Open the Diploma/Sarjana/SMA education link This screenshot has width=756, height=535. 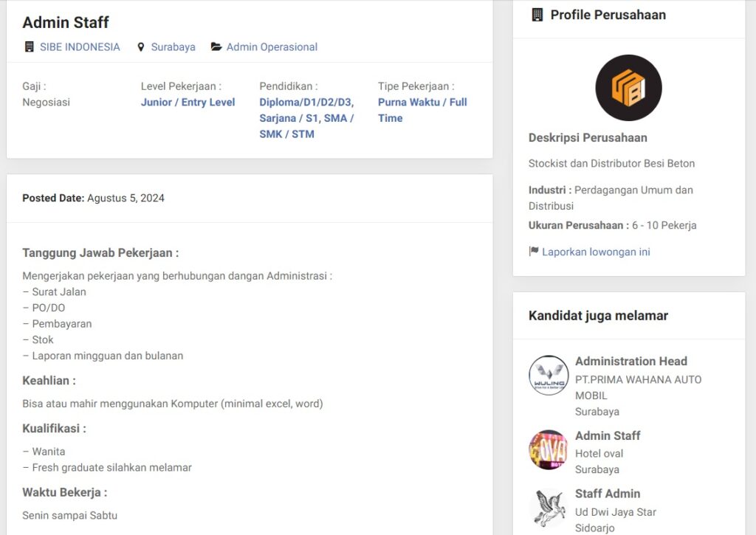click(x=306, y=118)
